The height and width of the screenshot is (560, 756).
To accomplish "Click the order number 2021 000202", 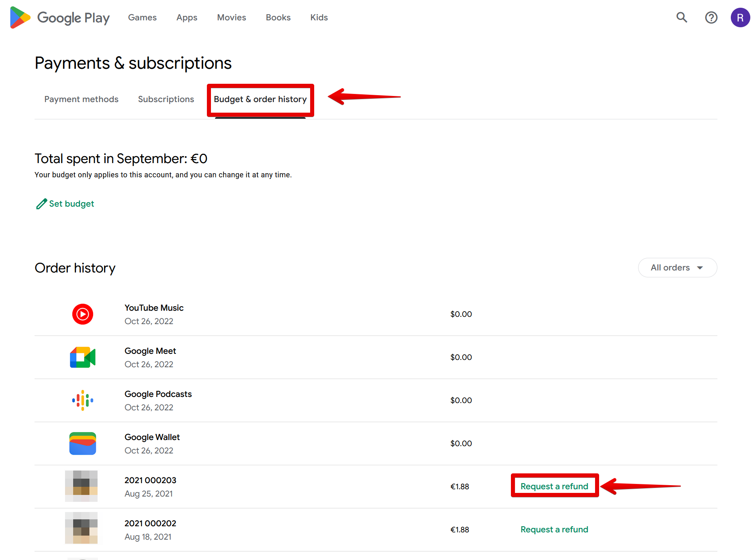I will pos(150,523).
